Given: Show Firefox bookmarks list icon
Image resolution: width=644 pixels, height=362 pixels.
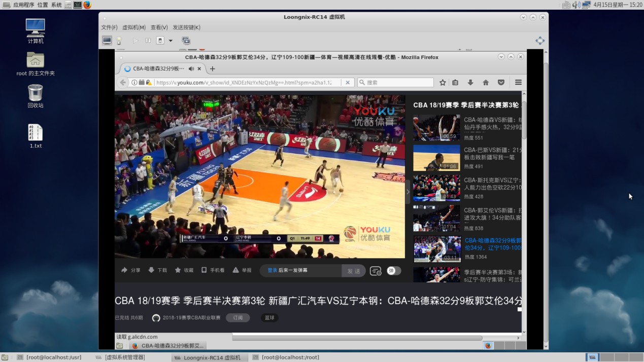Looking at the screenshot, I should coord(455,82).
